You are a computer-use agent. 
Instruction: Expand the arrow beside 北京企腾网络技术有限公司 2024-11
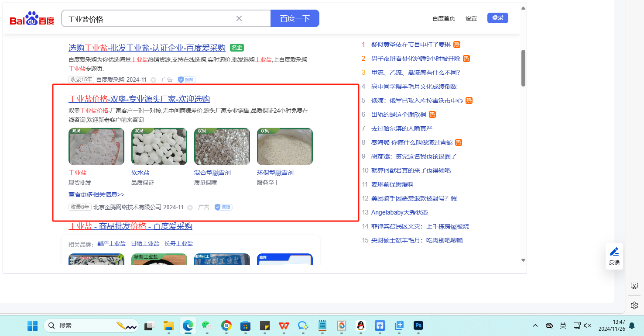[190, 208]
